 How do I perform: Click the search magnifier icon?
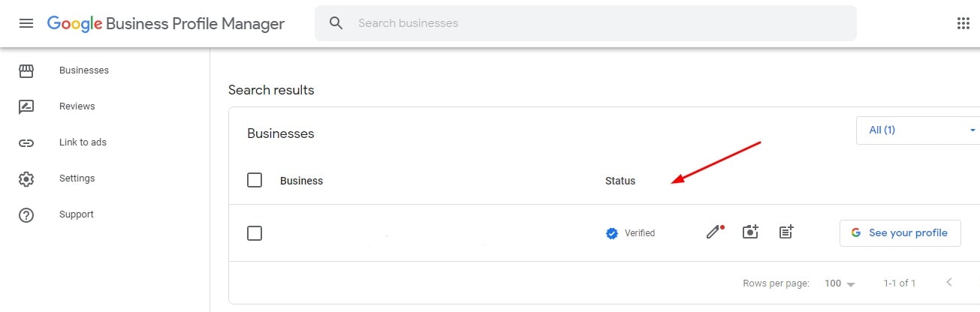click(x=336, y=23)
